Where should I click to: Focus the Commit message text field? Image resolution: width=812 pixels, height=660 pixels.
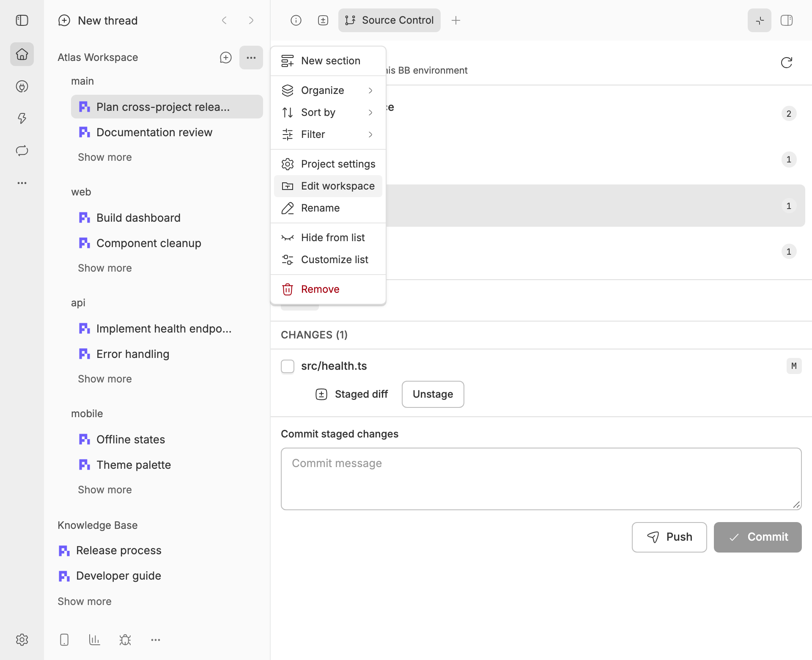541,479
